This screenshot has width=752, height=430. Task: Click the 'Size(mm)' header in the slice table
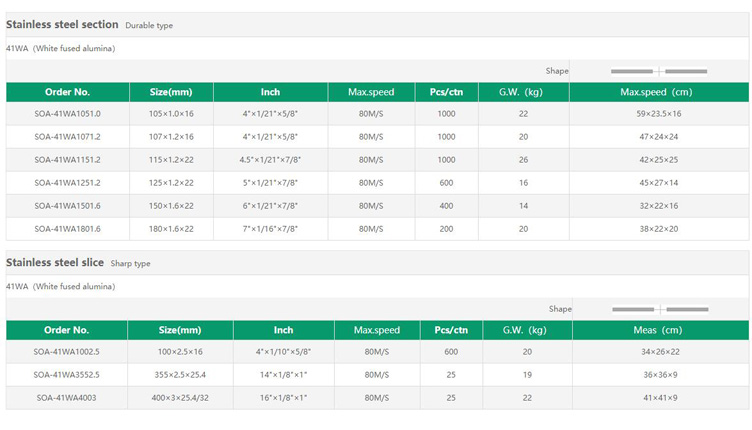pos(181,330)
